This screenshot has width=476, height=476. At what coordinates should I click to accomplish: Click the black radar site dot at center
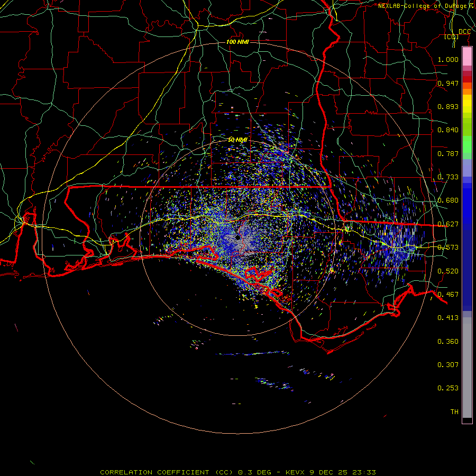tap(237, 237)
